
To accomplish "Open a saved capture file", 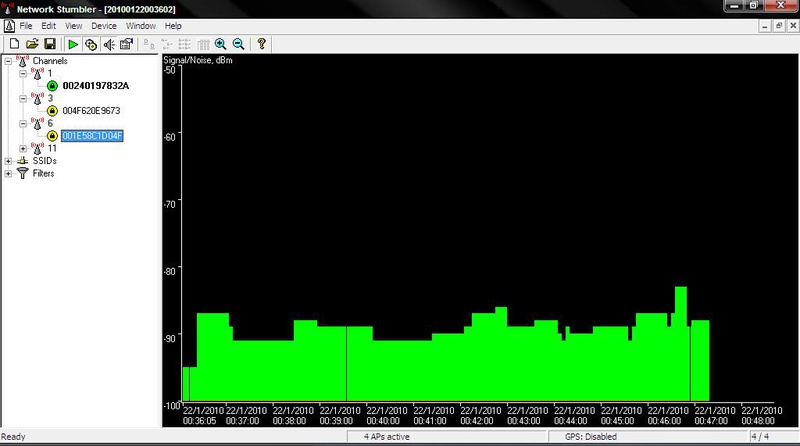I will (x=32, y=44).
